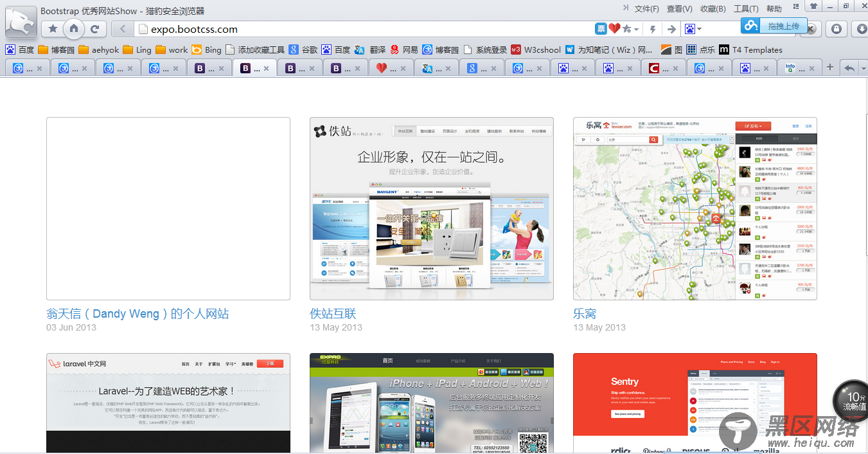Open the 收藏(B) menu
868x454 pixels.
coord(713,8)
